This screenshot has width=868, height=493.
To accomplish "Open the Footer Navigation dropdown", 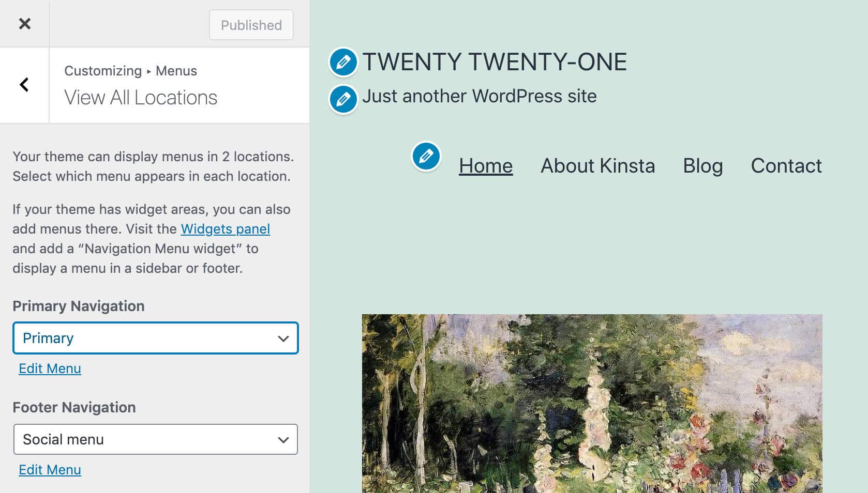I will coord(155,439).
